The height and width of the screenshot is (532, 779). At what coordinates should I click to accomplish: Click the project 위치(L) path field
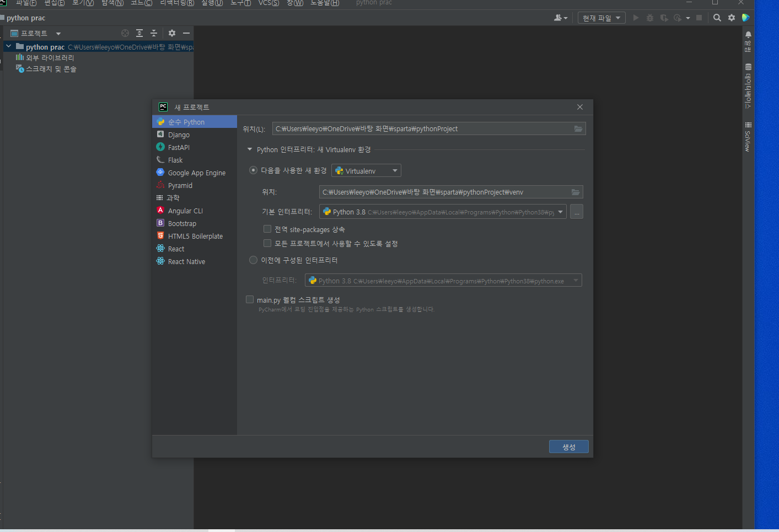(x=429, y=128)
